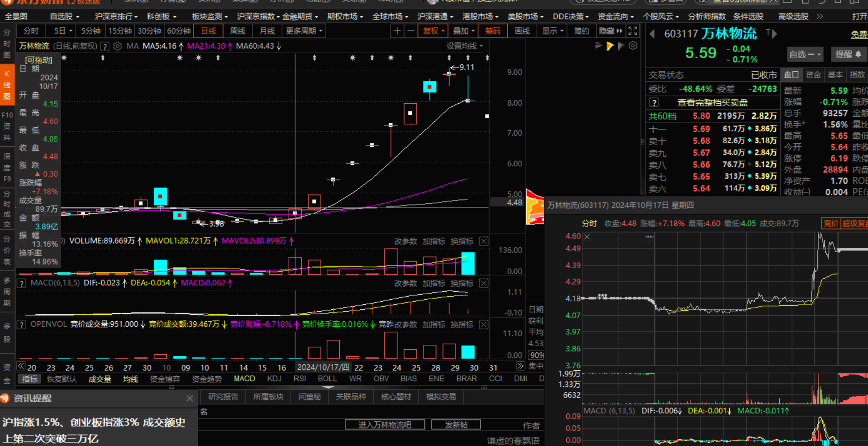Click the 90% chip concentration box

(536, 355)
